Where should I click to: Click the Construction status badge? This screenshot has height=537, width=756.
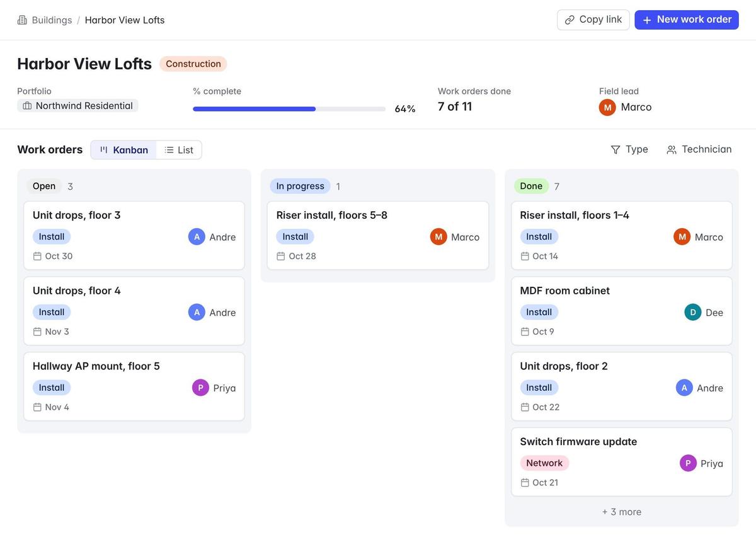pyautogui.click(x=193, y=64)
